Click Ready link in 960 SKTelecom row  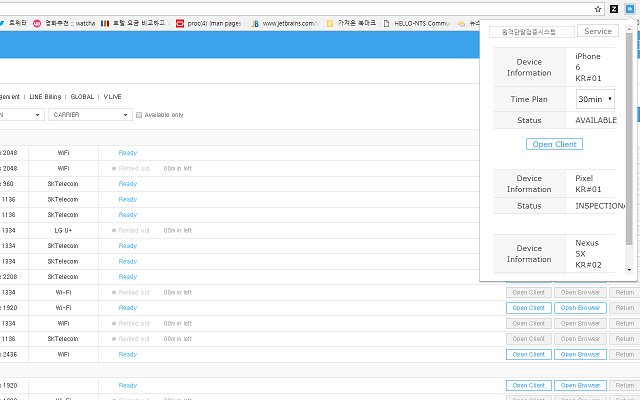128,184
